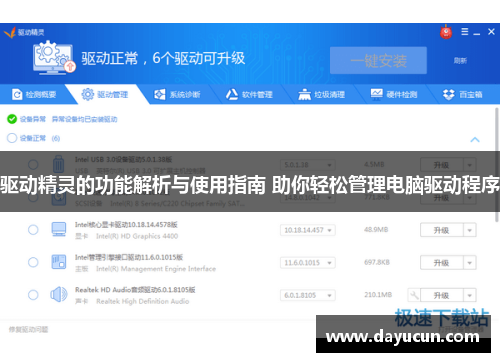Click the text 异常设备均已安装驱动
The height and width of the screenshot is (362, 500).
click(85, 119)
